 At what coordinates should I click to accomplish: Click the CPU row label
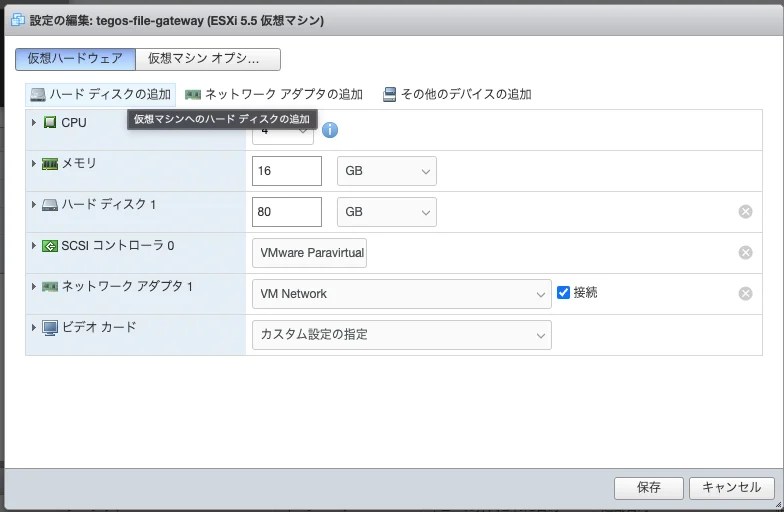(74, 122)
